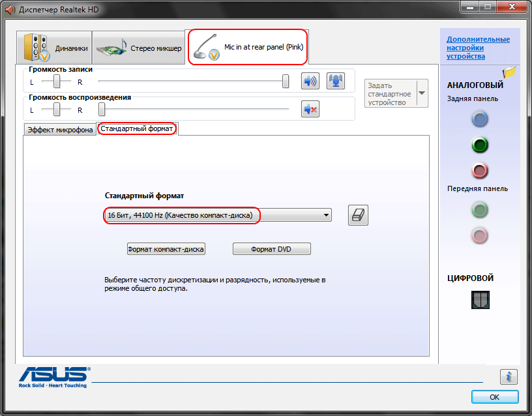Click the recording volume slider handle
The width and height of the screenshot is (532, 416).
[x=286, y=82]
